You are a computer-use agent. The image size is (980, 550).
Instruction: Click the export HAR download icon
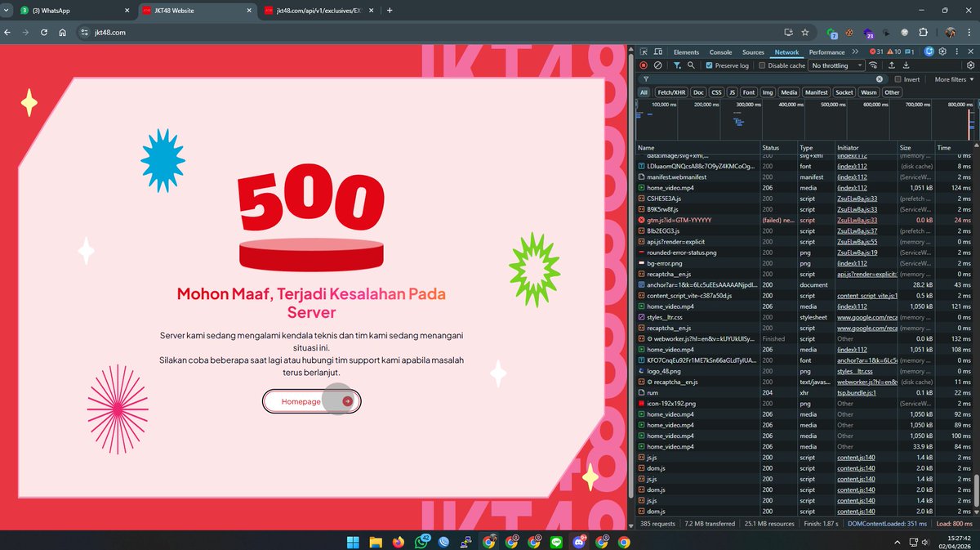[906, 65]
